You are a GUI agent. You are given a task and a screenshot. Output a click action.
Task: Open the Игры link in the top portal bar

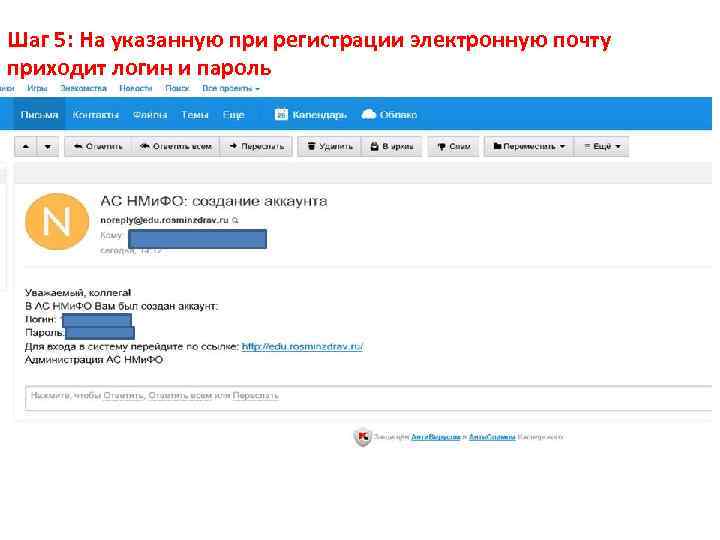pos(37,88)
